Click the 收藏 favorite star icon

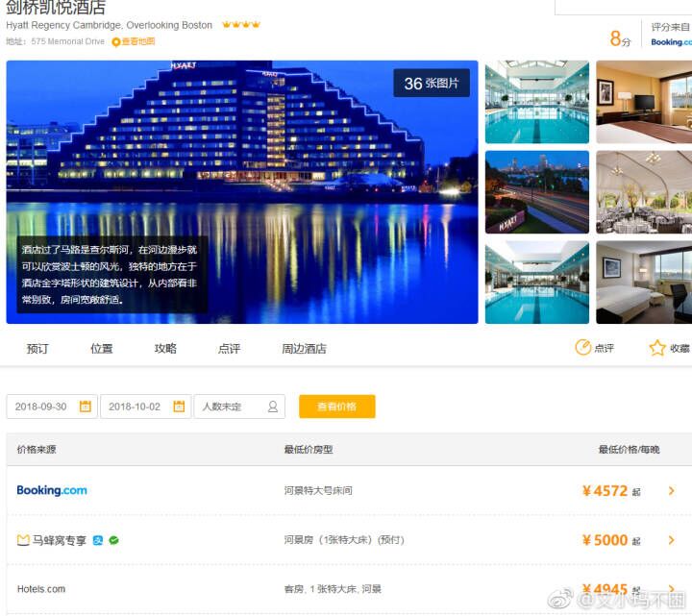point(657,348)
